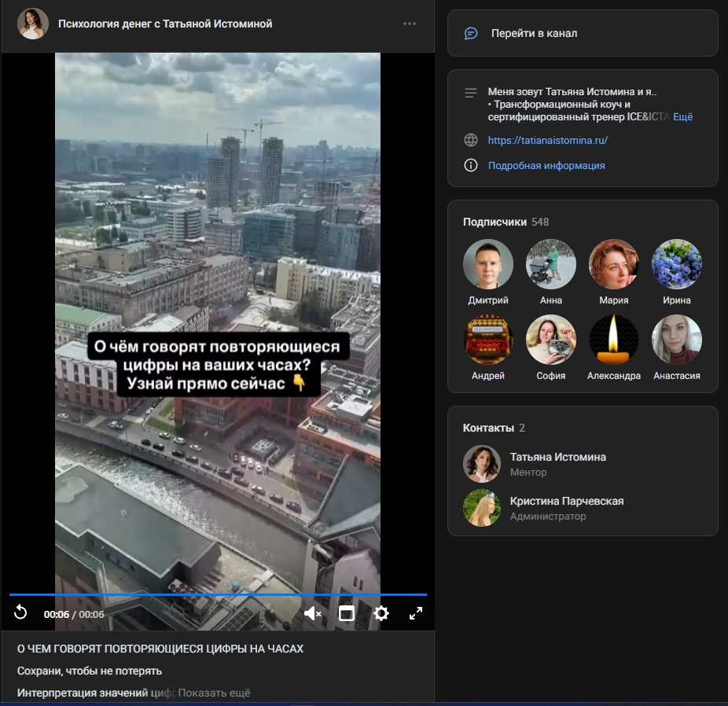Image resolution: width=728 pixels, height=706 pixels.
Task: Toggle mini-player window mode
Action: pos(347,614)
